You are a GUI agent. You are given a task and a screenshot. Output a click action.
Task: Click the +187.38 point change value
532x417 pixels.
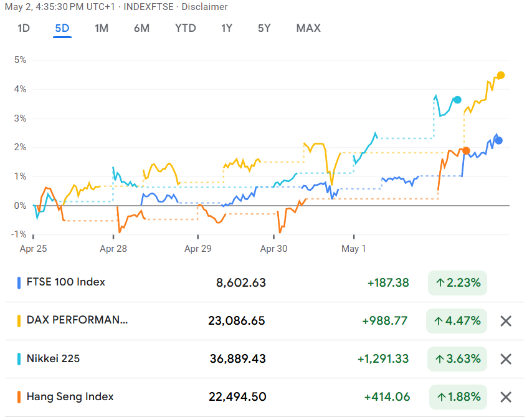click(388, 283)
